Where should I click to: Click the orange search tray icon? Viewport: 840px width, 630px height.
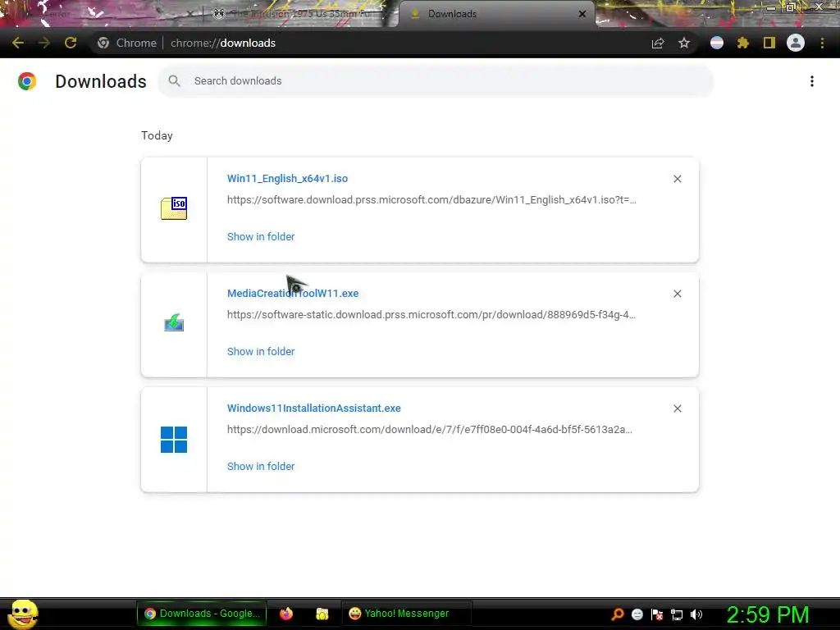[x=618, y=614]
